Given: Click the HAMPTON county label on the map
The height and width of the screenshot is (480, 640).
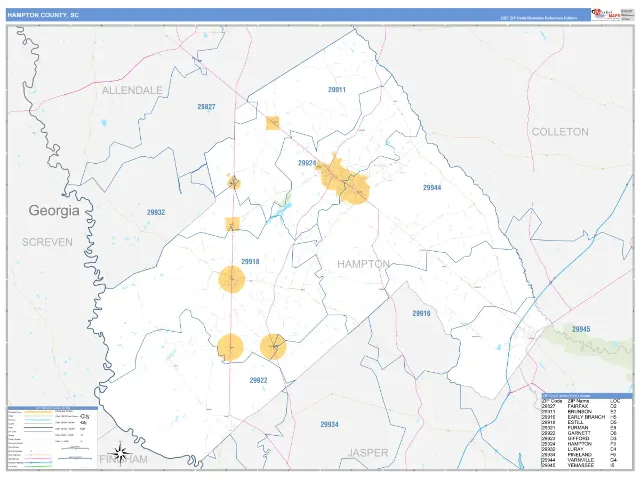Looking at the screenshot, I should click(x=363, y=264).
